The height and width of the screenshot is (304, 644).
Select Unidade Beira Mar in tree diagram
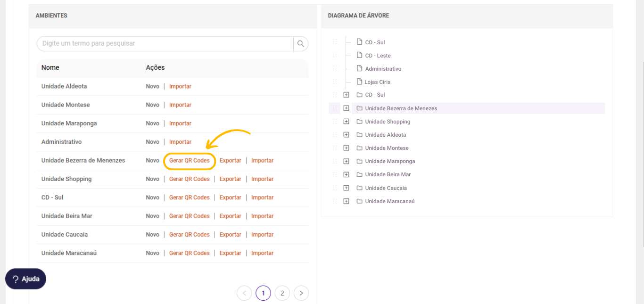[x=388, y=174]
